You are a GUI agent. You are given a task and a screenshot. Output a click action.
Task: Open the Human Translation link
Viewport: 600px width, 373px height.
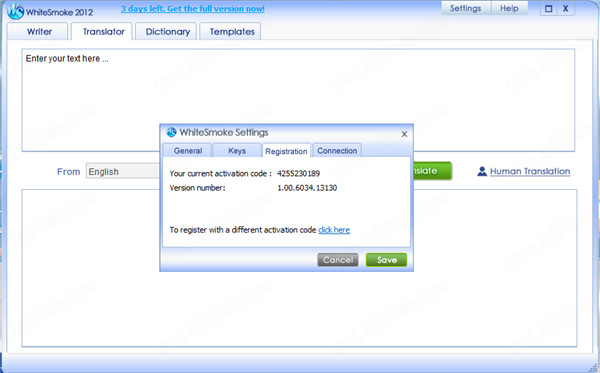(530, 171)
